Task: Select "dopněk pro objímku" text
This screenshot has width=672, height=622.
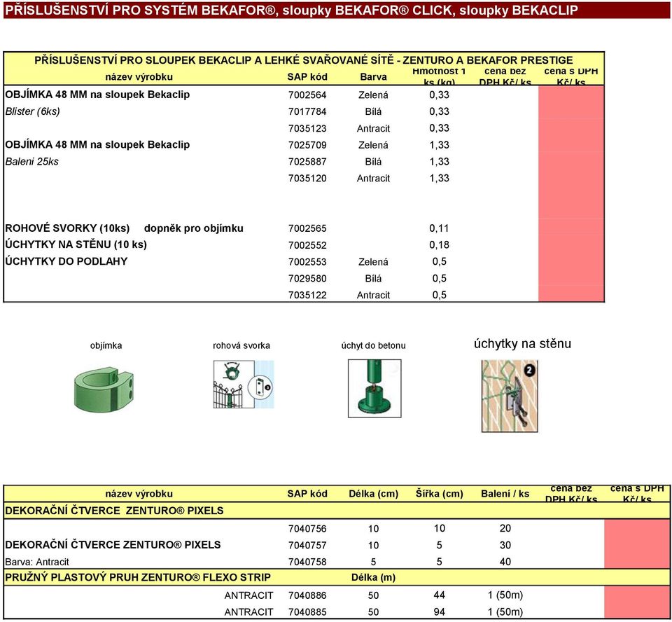Action: [194, 228]
